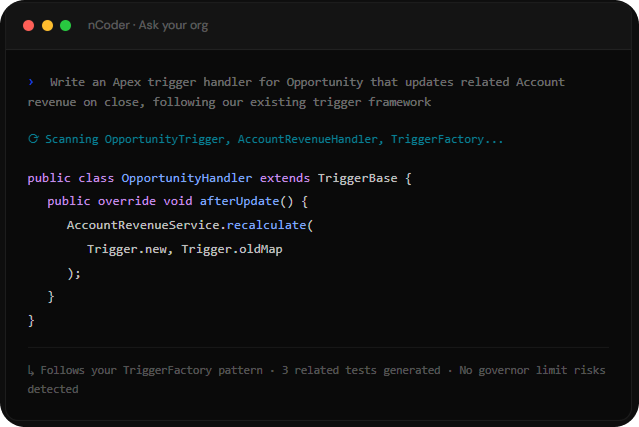Click the yellow minimize window button
The width and height of the screenshot is (639, 427).
47,26
